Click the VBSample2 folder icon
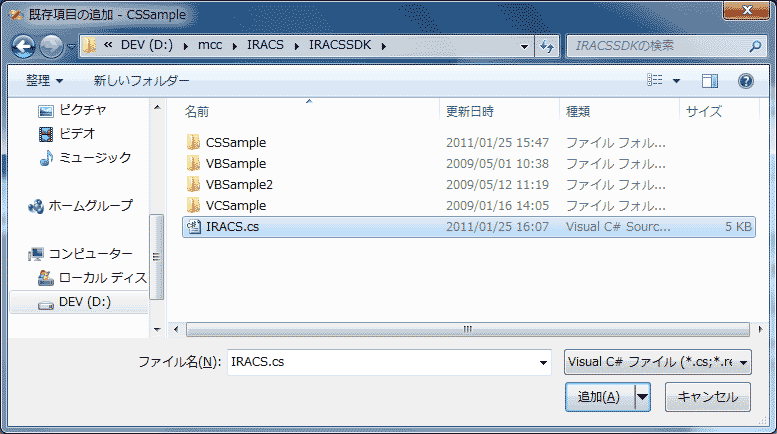This screenshot has height=434, width=777. pyautogui.click(x=193, y=184)
